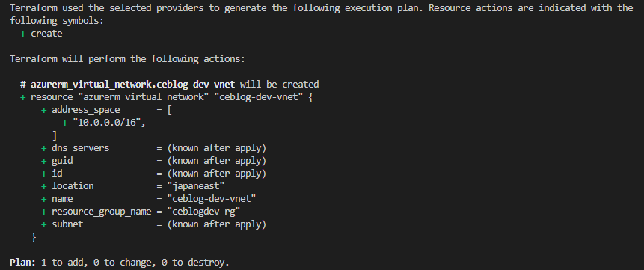Click the 'japaneast' location value
Viewport: 644px width, 270px height.
(x=196, y=186)
